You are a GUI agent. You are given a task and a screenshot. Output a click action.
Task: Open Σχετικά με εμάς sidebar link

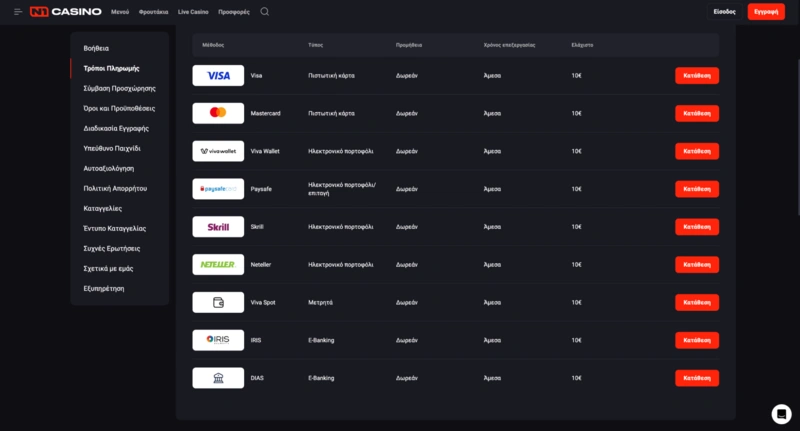pos(108,268)
